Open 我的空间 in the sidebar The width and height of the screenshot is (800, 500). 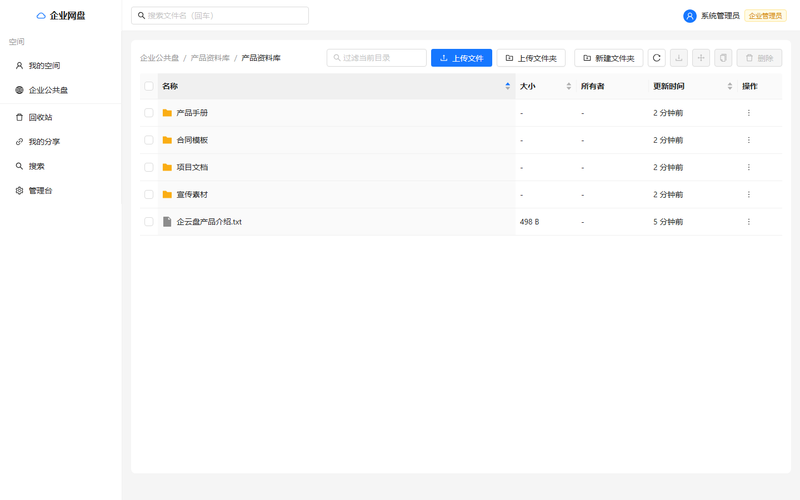click(x=60, y=66)
